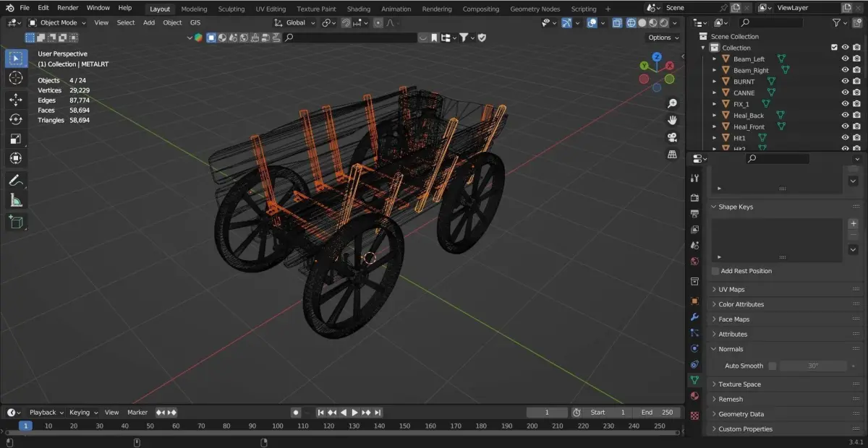Open the Texture properties checker tab
Screen dimensions: 868x448
point(694,416)
